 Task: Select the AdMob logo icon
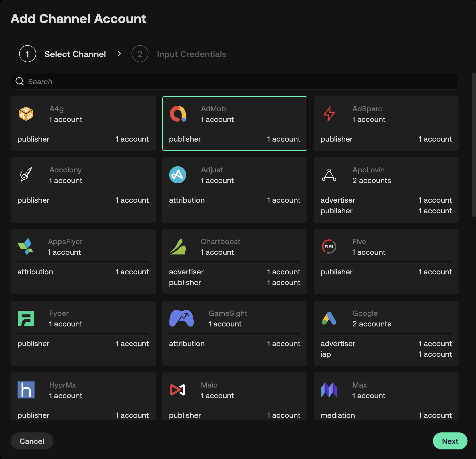(178, 114)
